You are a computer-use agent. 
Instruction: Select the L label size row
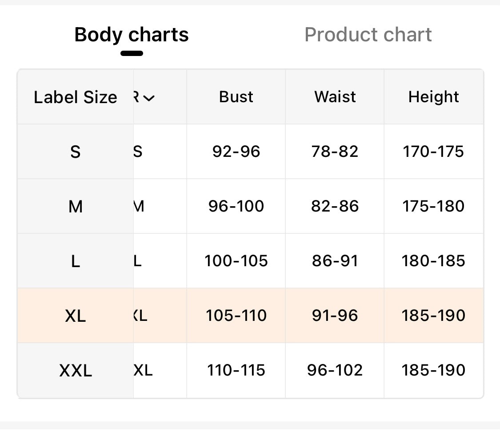tap(75, 261)
